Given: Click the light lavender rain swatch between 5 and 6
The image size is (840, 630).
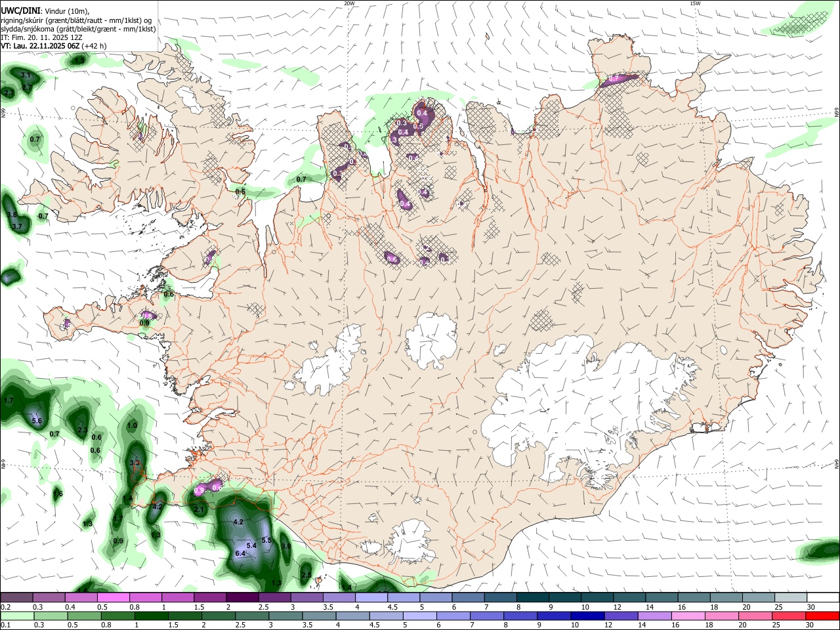Looking at the screenshot, I should [x=419, y=616].
